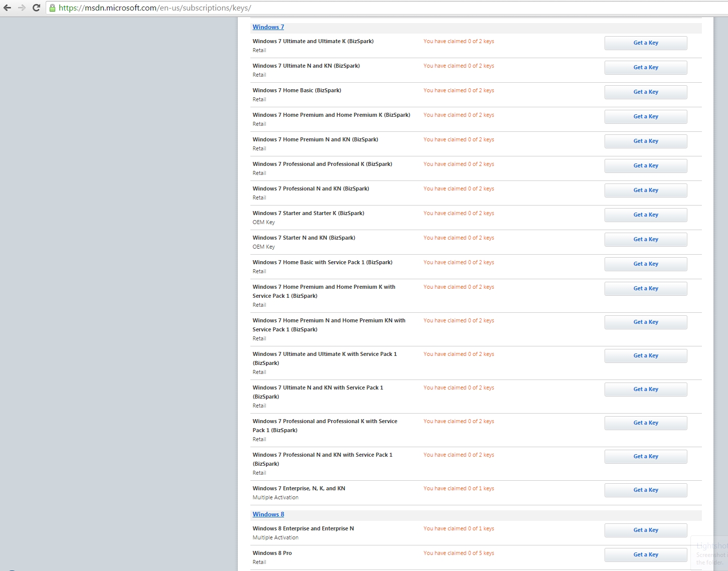Screen dimensions: 728x571
Task: Get a key for Windows 7 Starter and Starter K
Action: pyautogui.click(x=646, y=215)
